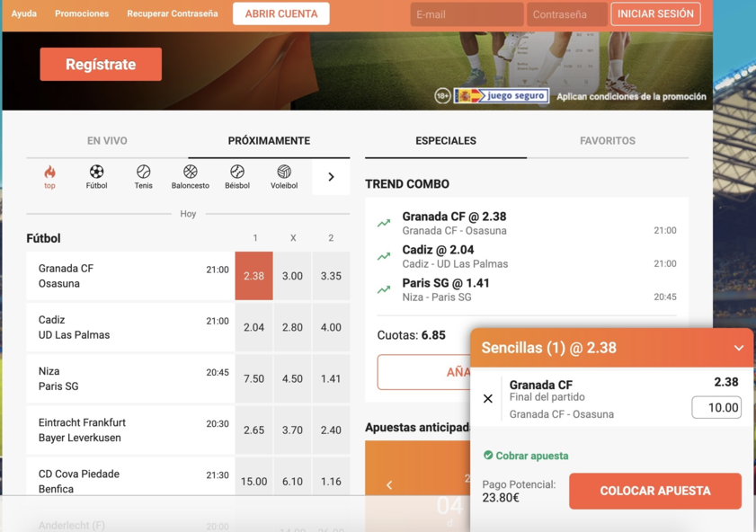Open the Promociones menu link
The width and height of the screenshot is (756, 532).
pos(82,13)
